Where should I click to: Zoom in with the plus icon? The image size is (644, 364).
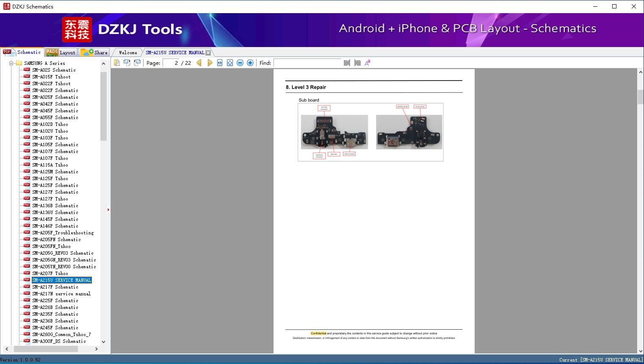pyautogui.click(x=250, y=63)
